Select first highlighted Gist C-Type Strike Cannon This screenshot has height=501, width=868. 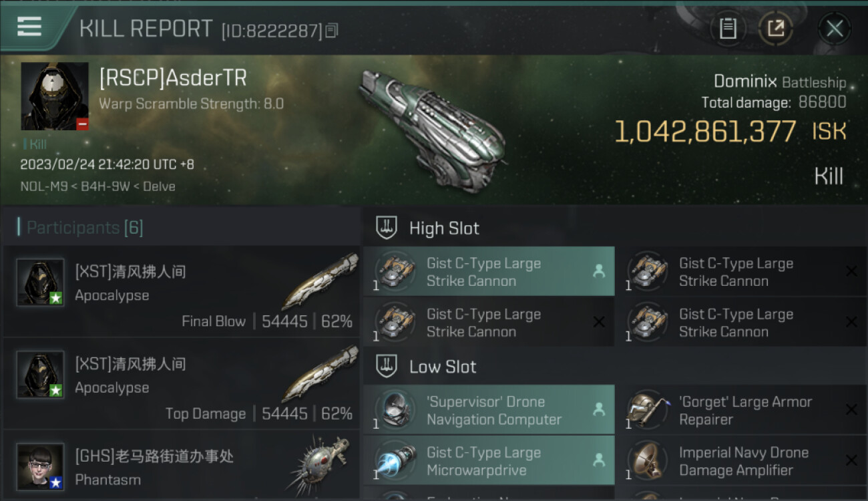click(x=489, y=272)
